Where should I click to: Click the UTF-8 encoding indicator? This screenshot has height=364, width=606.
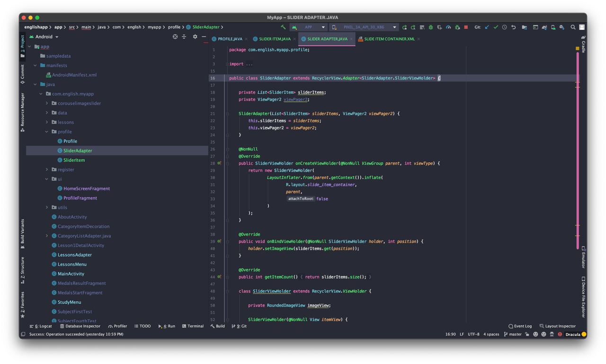pos(473,334)
